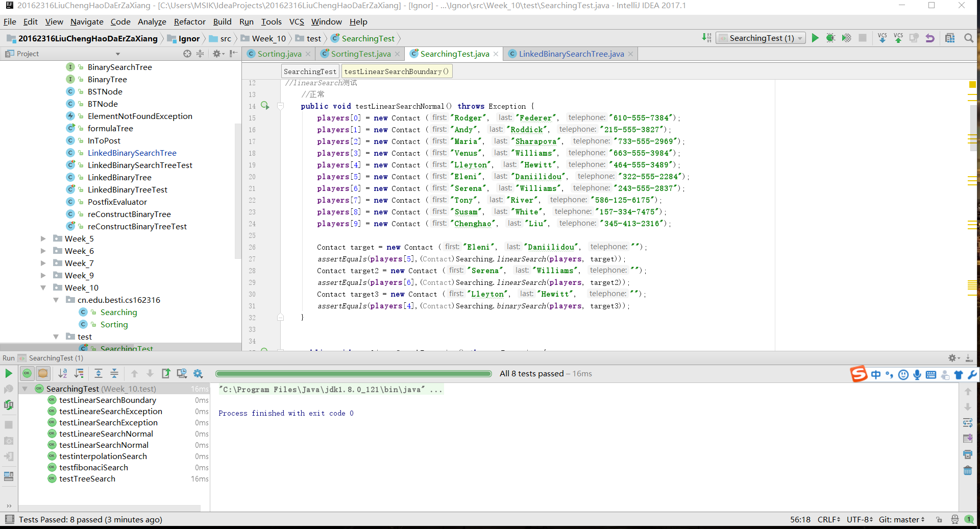Collapse the cn.edu.besti.cs162316 package

tap(56, 300)
